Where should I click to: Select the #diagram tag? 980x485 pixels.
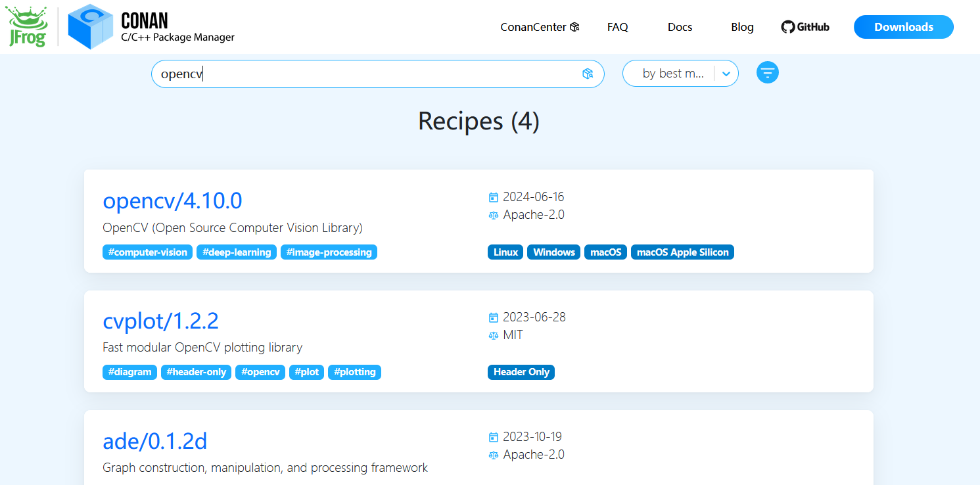pyautogui.click(x=130, y=372)
